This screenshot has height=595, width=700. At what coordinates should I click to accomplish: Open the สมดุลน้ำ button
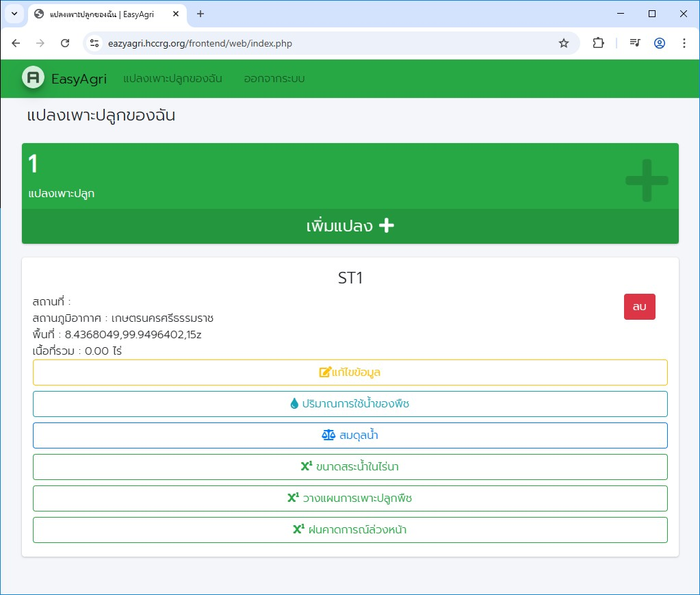pos(350,435)
